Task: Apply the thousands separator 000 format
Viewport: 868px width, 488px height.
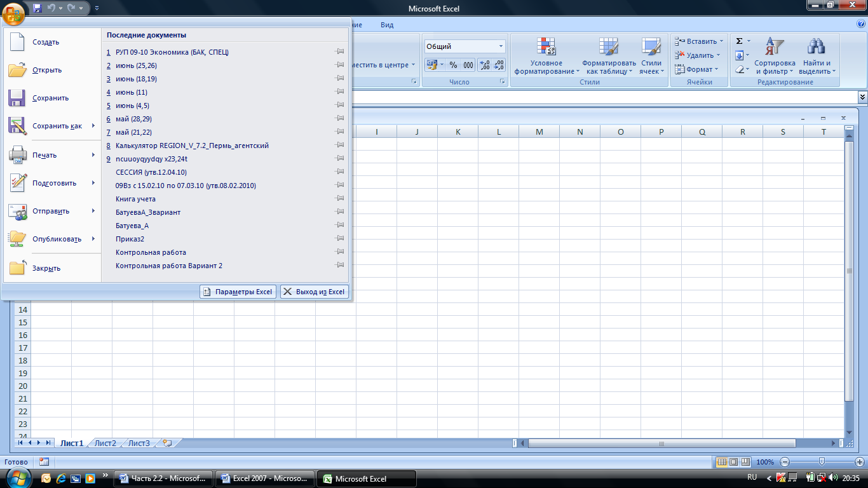Action: click(468, 65)
